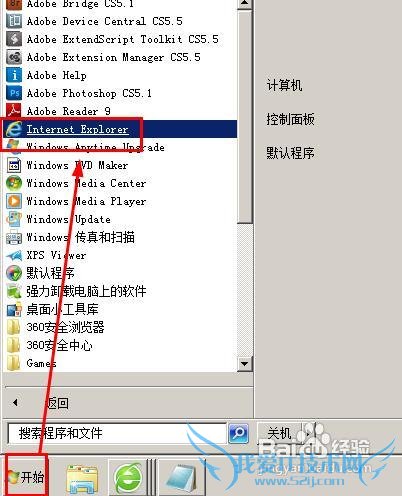Screen dimensions: 402x496
Task: Click the Internet Explorer icon in the list
Action: tap(14, 129)
